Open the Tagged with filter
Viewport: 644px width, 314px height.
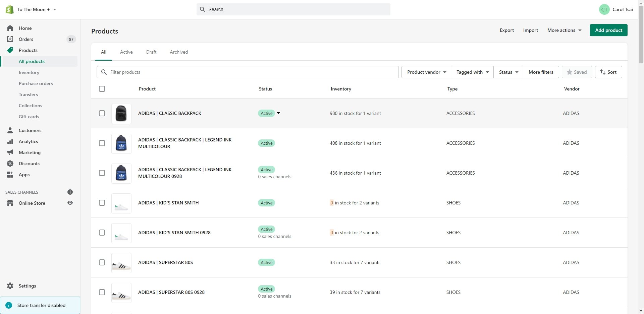(472, 72)
